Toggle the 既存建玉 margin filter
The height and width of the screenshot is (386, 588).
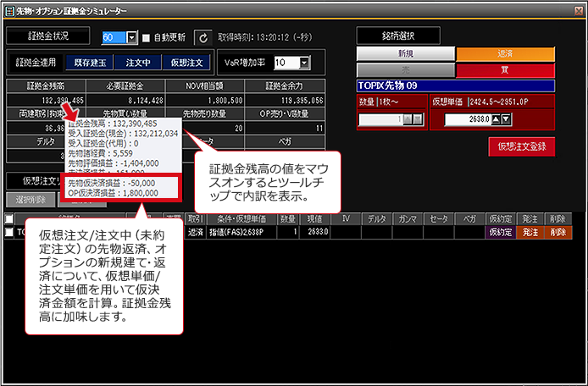[x=90, y=63]
